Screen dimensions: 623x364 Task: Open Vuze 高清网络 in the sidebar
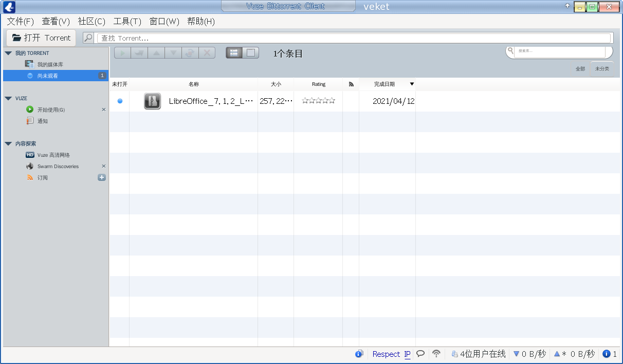point(56,155)
